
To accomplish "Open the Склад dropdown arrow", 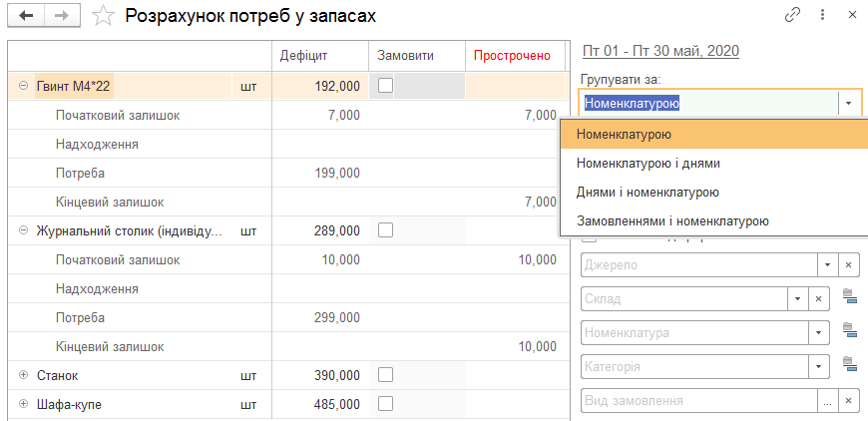I will [x=798, y=298].
